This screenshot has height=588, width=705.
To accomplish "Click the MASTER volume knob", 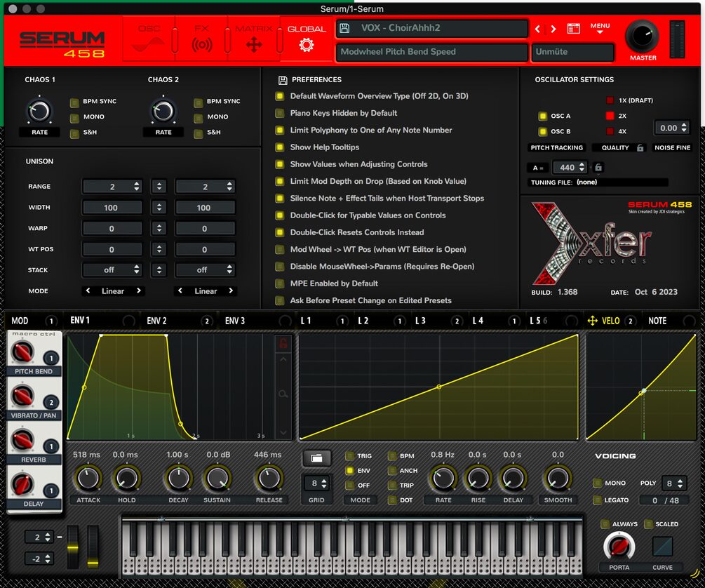I will (x=642, y=36).
